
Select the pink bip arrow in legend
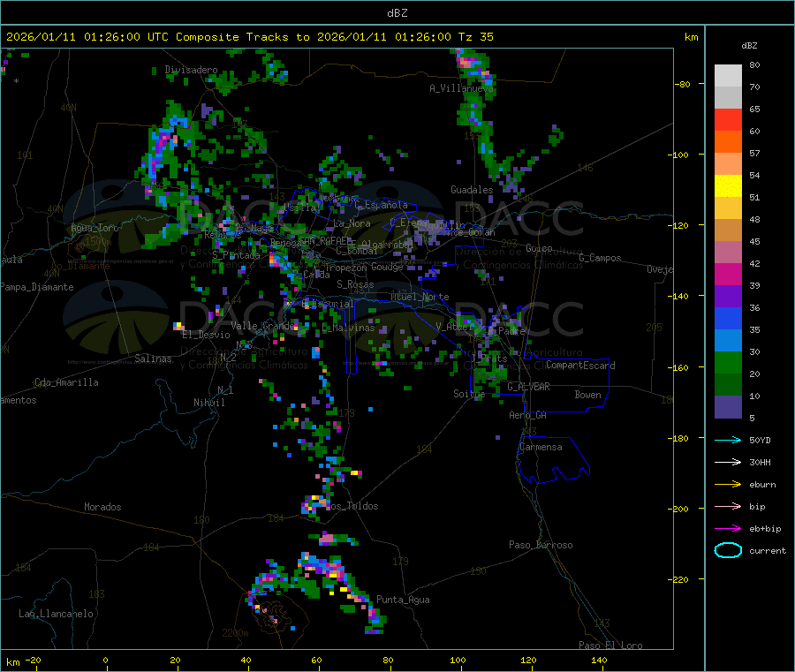[x=728, y=506]
